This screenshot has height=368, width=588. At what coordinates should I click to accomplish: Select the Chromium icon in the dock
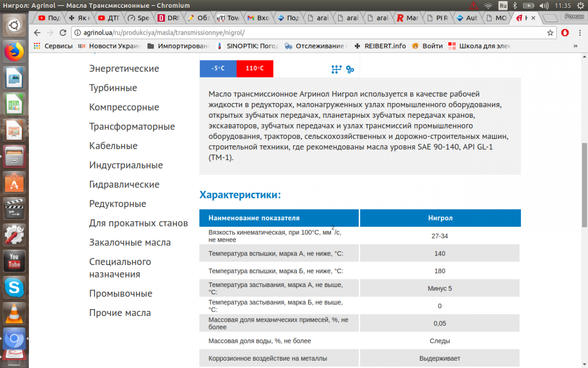tap(14, 340)
